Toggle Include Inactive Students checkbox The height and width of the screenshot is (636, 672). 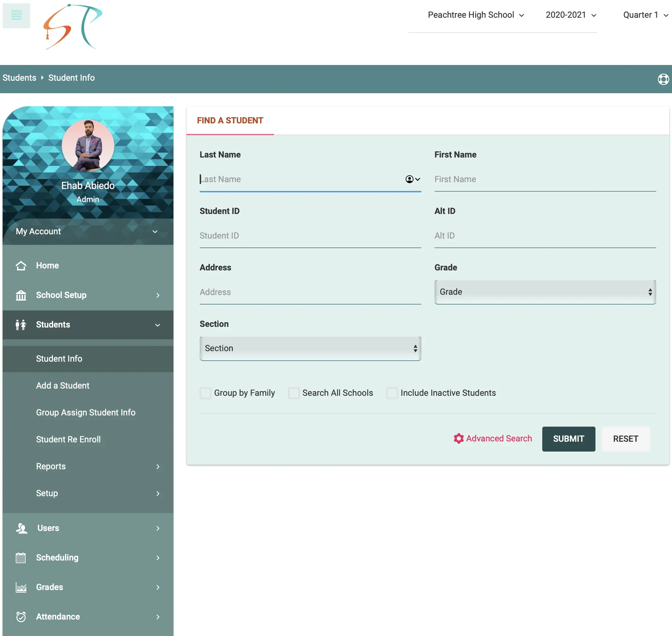coord(392,393)
